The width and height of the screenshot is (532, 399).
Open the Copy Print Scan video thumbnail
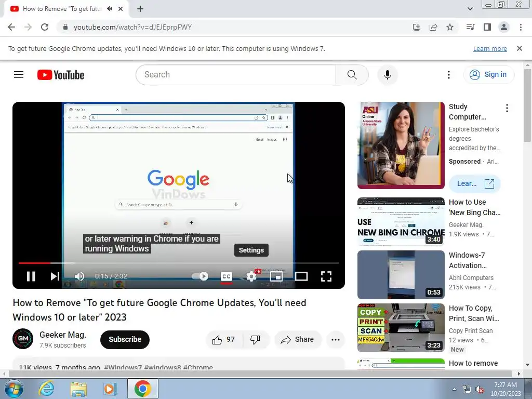click(x=401, y=328)
